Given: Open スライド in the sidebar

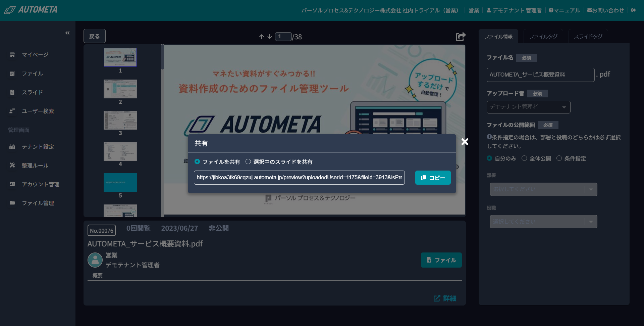Looking at the screenshot, I should tap(32, 92).
